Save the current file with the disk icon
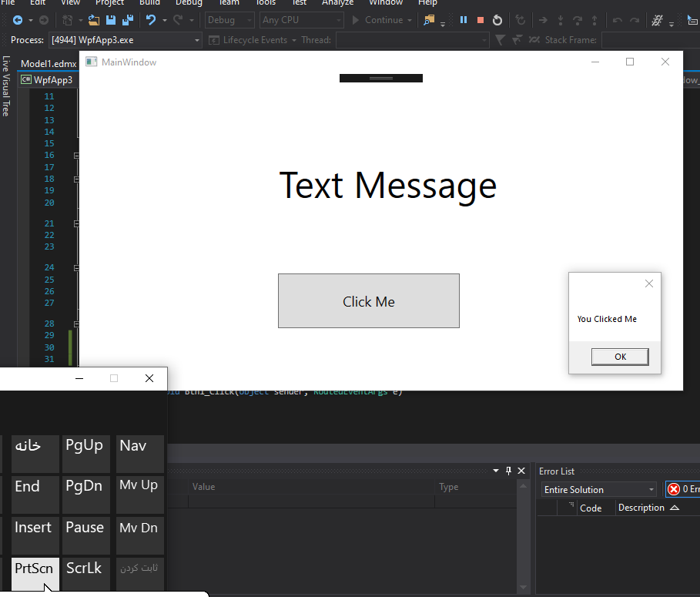 [x=111, y=20]
